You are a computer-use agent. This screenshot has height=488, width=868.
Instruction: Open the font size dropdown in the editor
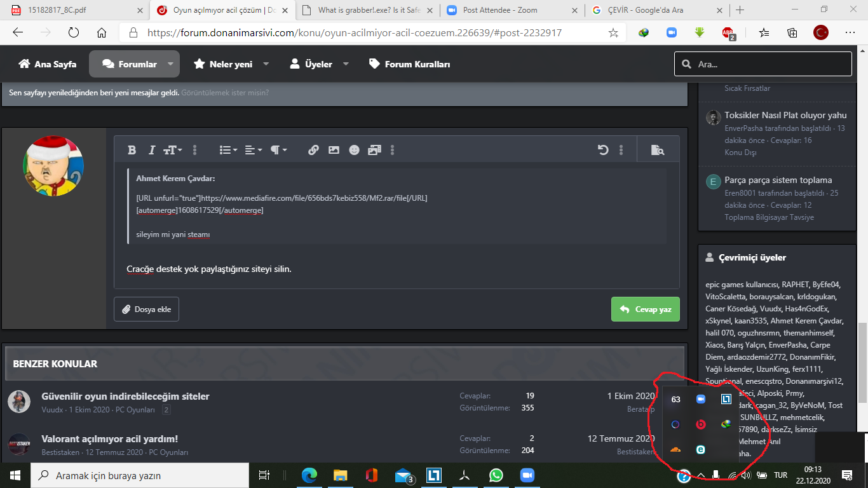[x=173, y=150]
